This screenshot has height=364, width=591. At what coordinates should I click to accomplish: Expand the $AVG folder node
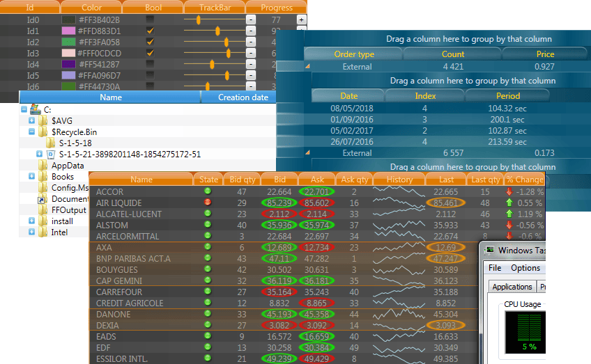(x=31, y=121)
